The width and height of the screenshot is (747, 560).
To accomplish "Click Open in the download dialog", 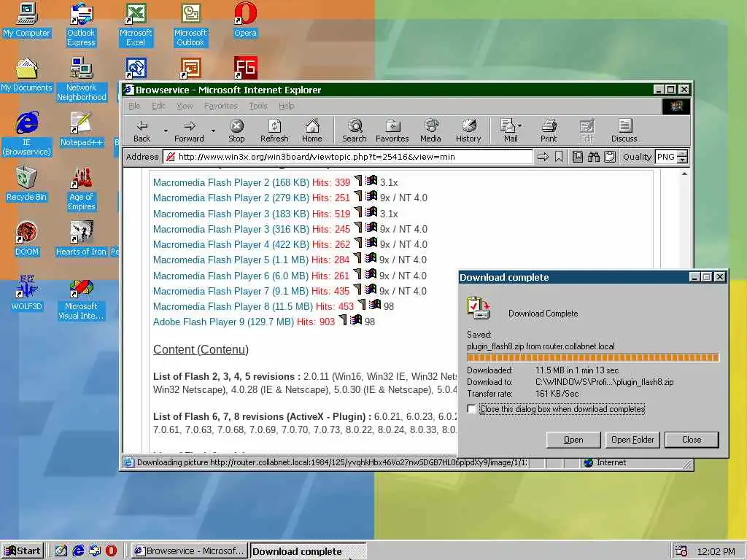I will click(573, 440).
